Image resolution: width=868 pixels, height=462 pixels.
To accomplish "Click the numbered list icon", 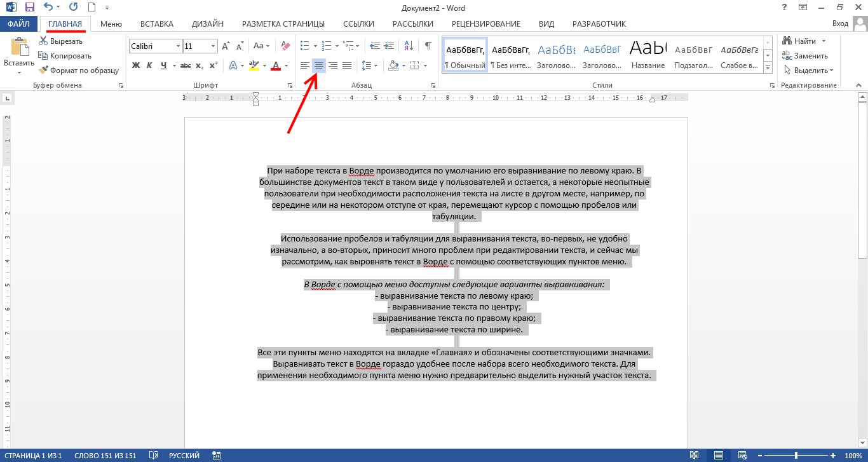I will (x=327, y=46).
